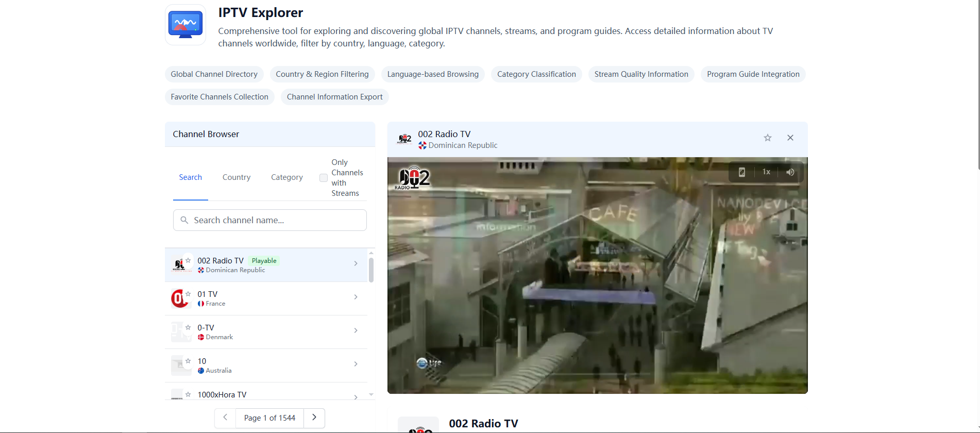Click the Stream Quality Information tag

(x=641, y=74)
